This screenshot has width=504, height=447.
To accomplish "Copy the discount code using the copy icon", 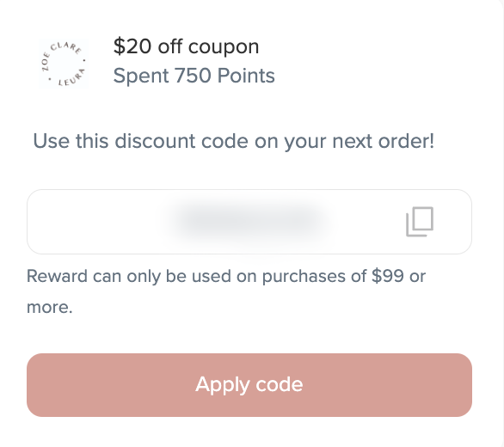I will coord(420,222).
